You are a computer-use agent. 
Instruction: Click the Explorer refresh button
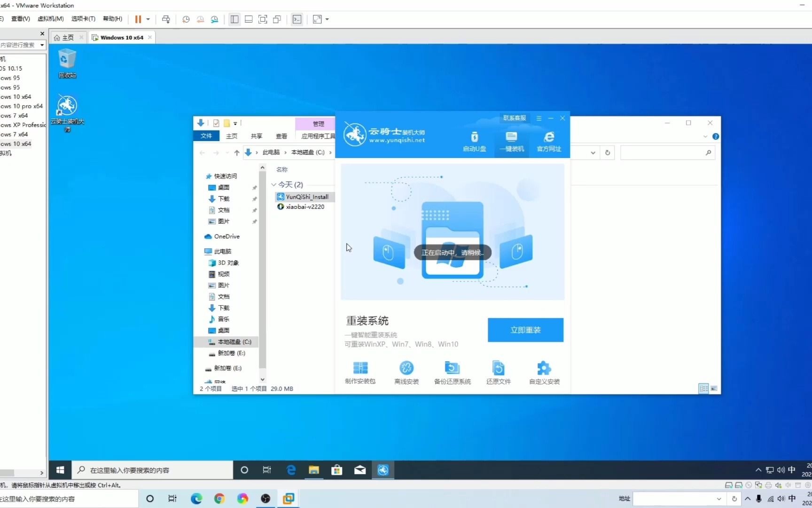(608, 152)
